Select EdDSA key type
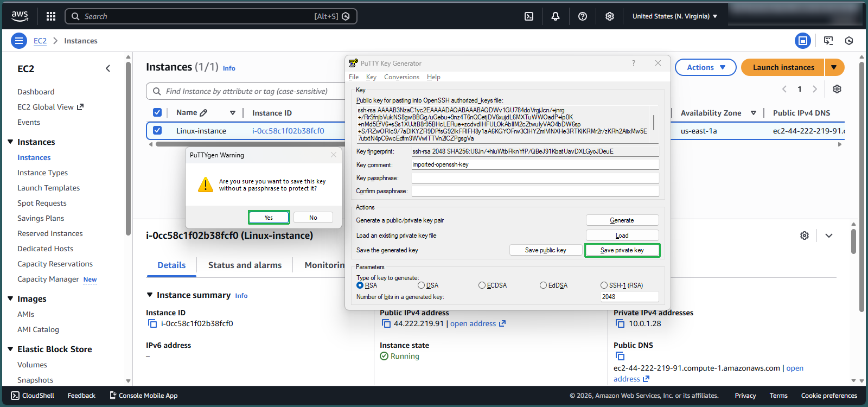 [x=543, y=285]
